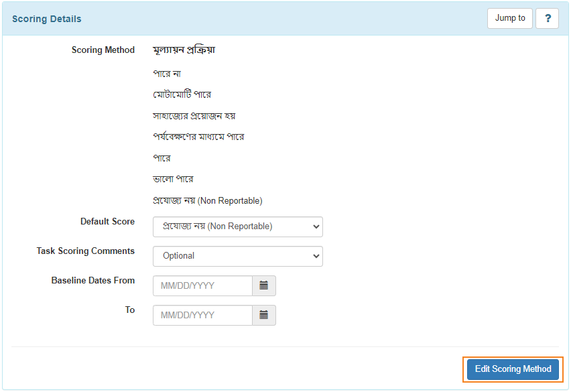Click the scoring method name মূল্যায়ন প্রক্রিয়া
Viewport: 571px width, 392px height.
click(x=184, y=50)
